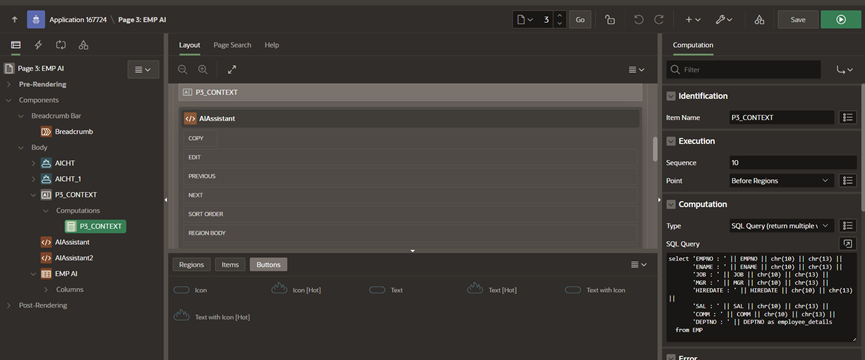This screenshot has width=865, height=360.
Task: Run the page with the green play button
Action: pyautogui.click(x=841, y=19)
